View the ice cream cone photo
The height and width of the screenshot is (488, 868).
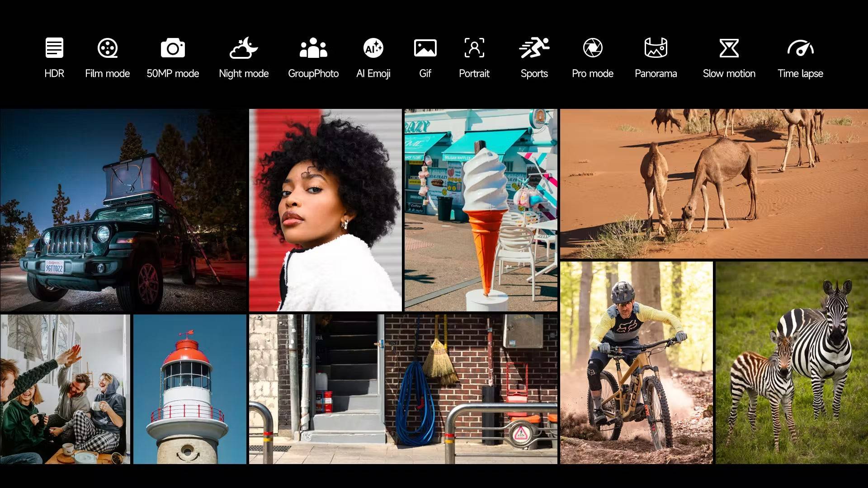click(481, 210)
